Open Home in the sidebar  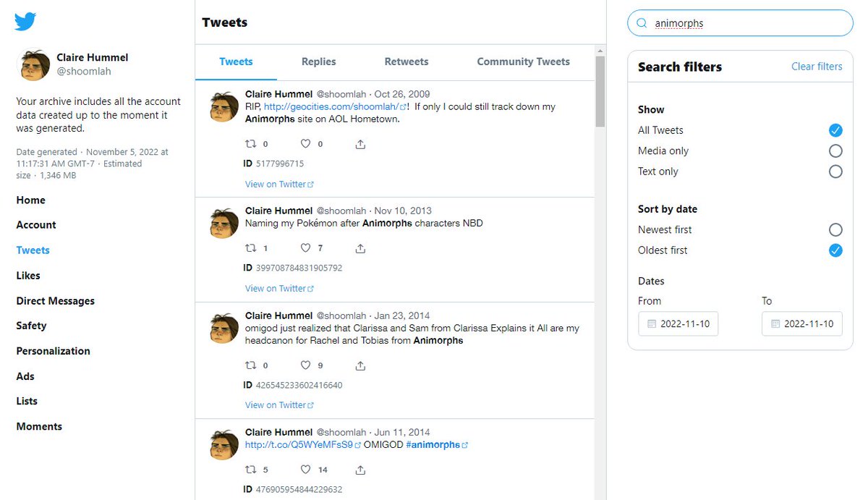tap(31, 200)
